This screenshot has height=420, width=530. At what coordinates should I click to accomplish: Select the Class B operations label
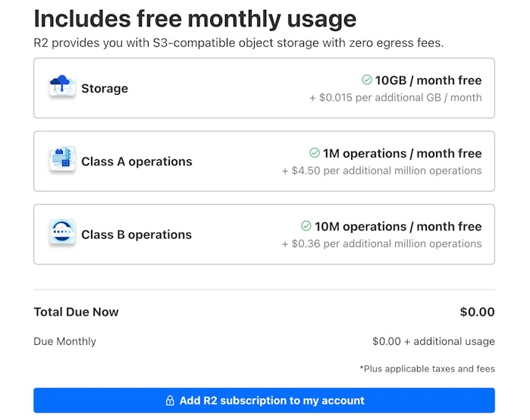point(136,234)
